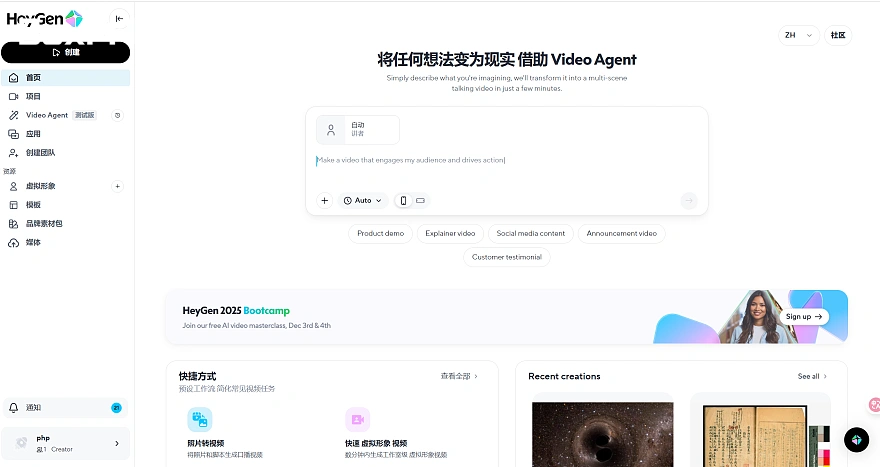Click the HeyGen logo
Image resolution: width=880 pixels, height=467 pixels.
(x=44, y=19)
